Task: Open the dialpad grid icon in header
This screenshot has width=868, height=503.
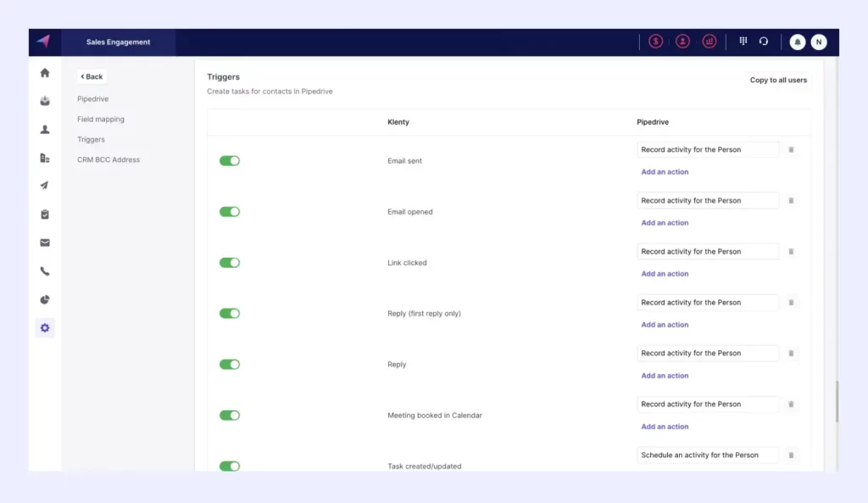Action: click(x=743, y=41)
